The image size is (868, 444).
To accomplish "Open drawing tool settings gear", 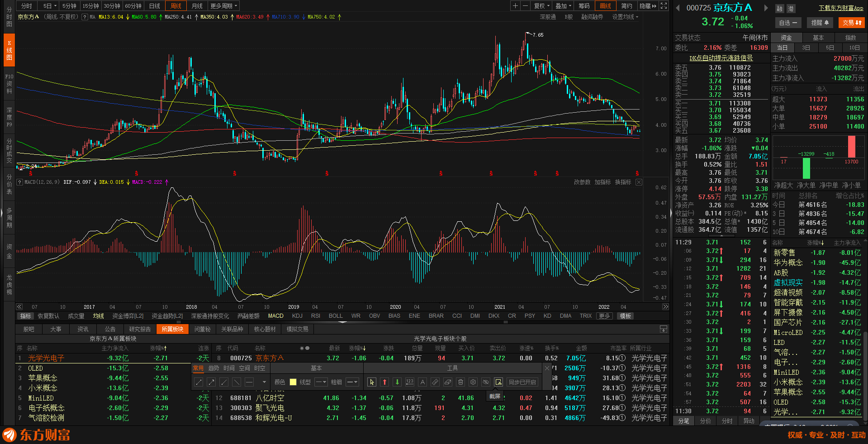I will 473,382.
